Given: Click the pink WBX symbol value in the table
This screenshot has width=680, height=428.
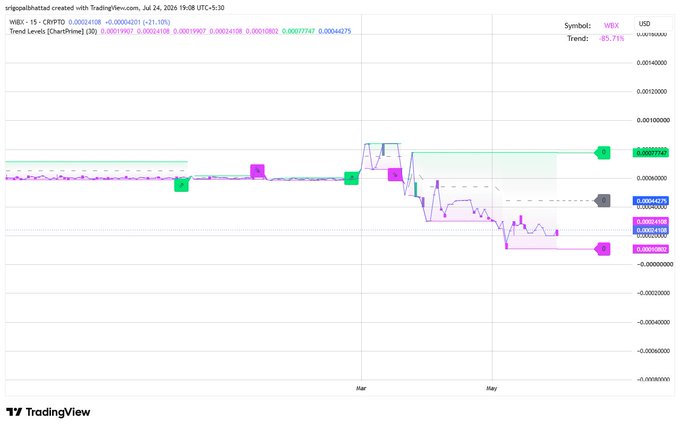Looking at the screenshot, I should click(611, 26).
